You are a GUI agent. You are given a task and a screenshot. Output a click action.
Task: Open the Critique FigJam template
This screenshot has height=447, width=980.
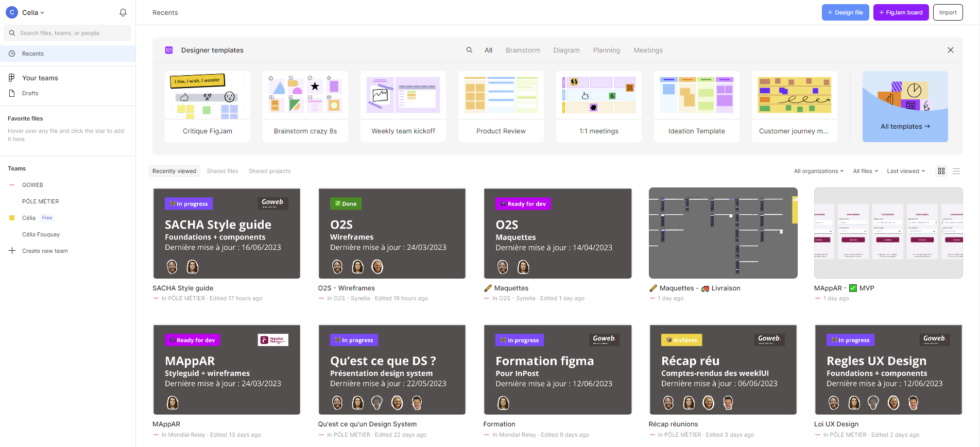point(208,107)
